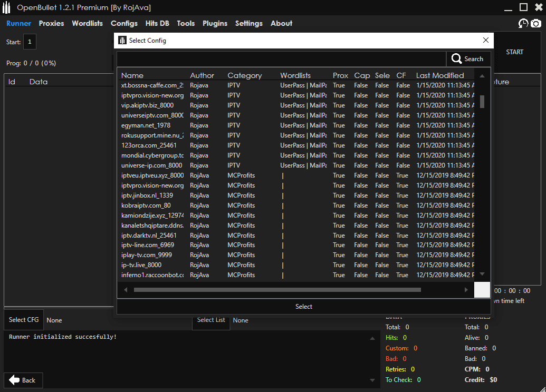Sort by the Last Modified column header
Image resolution: width=546 pixels, height=392 pixels.
point(440,75)
